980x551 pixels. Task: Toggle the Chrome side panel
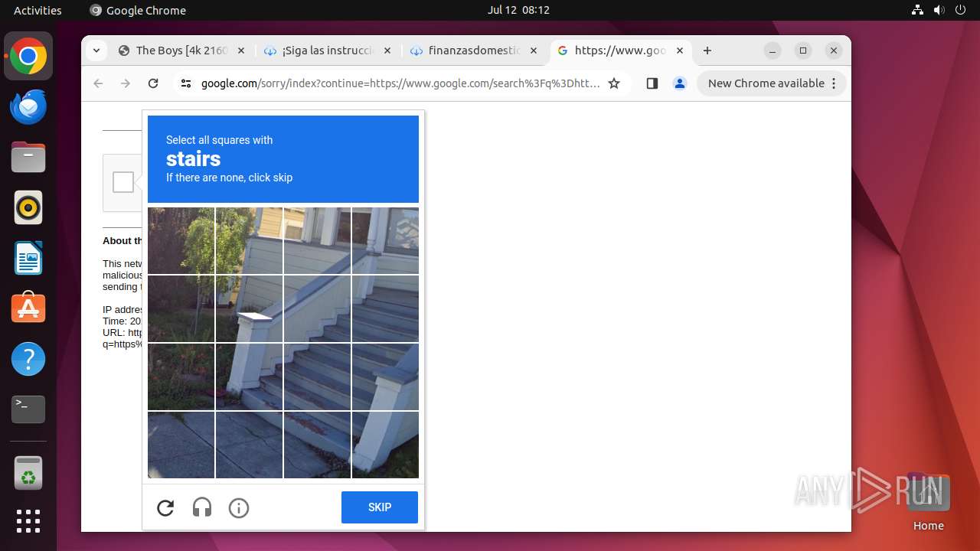pos(652,83)
